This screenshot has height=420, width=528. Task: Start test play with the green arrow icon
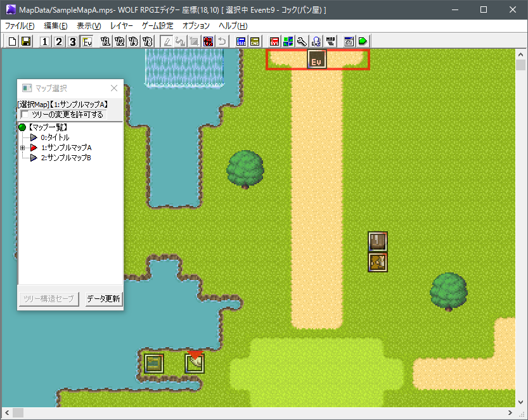tap(363, 41)
